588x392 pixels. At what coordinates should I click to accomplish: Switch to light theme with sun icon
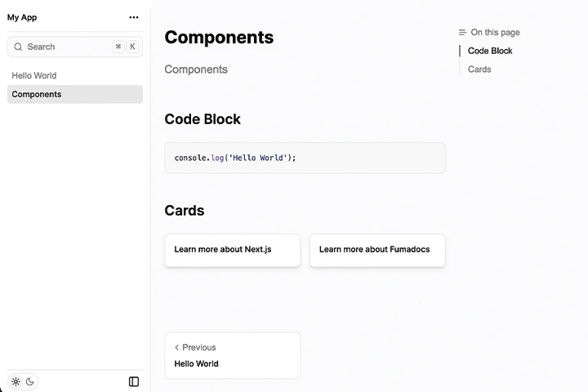click(16, 381)
